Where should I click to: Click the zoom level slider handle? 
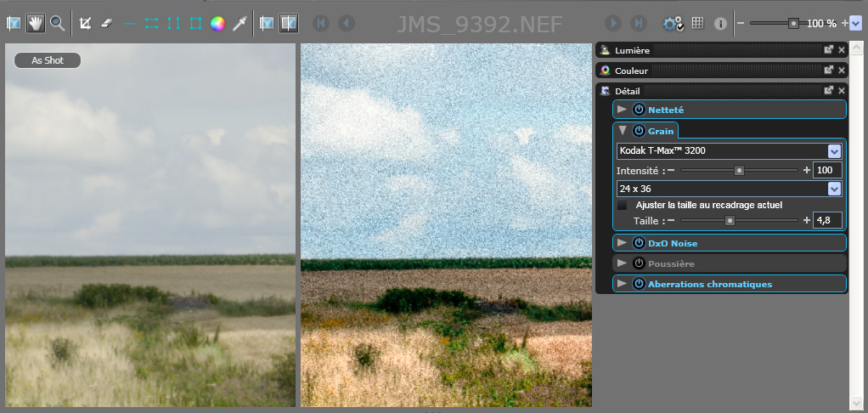pyautogui.click(x=793, y=23)
